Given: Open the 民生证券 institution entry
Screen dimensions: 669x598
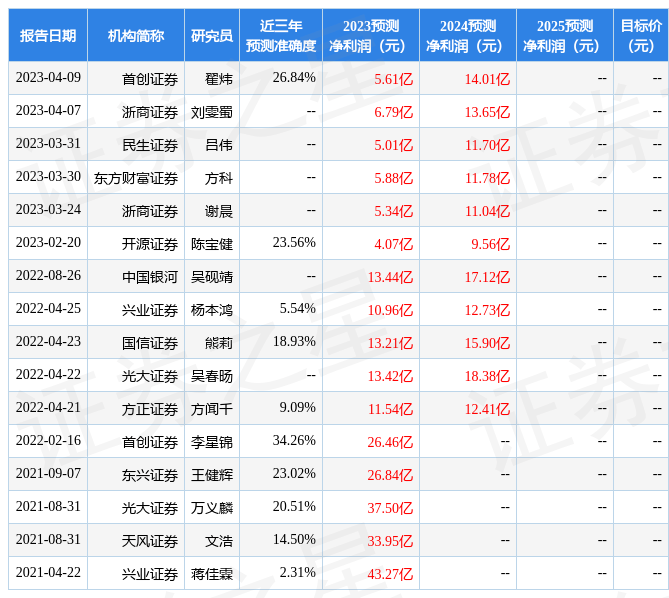Looking at the screenshot, I should click(150, 145).
